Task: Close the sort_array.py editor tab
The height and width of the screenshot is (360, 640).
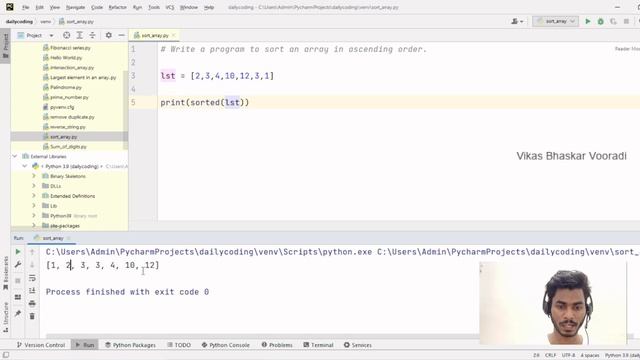Action: tap(173, 36)
